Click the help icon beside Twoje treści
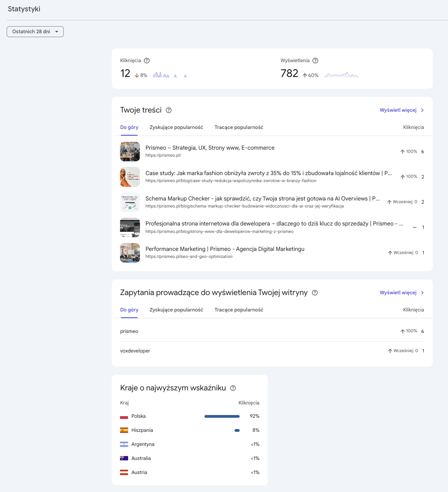 [x=169, y=110]
